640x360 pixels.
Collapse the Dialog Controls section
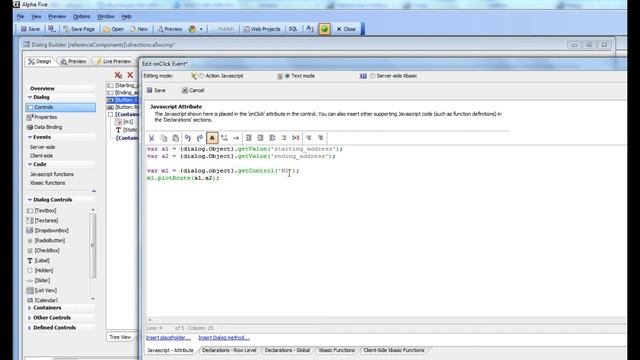pyautogui.click(x=30, y=200)
